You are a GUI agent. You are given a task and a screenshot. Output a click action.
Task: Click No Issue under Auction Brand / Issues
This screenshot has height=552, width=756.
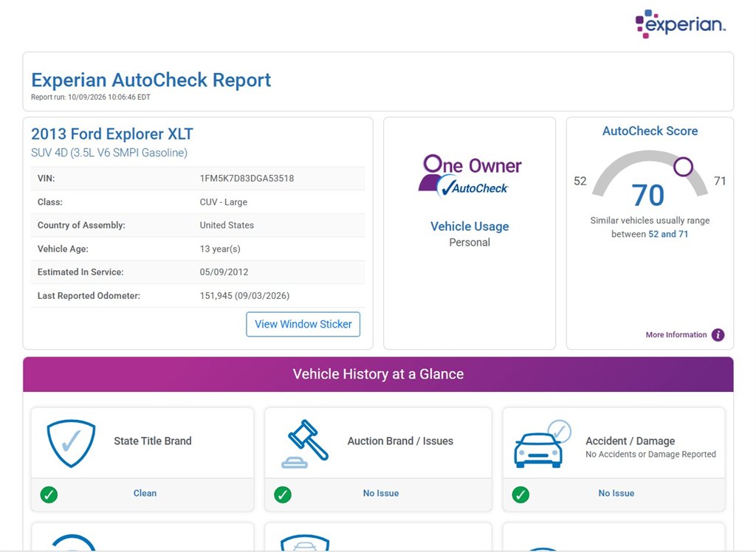click(381, 493)
